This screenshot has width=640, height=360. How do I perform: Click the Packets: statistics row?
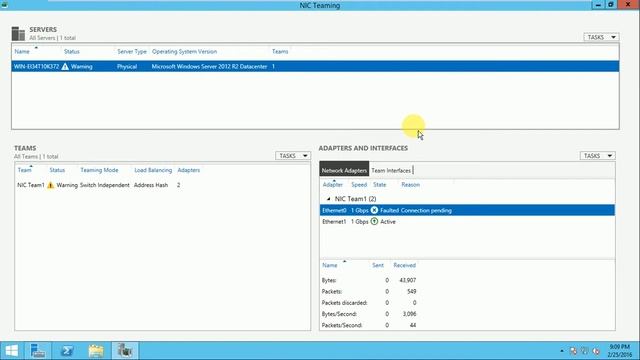pos(369,291)
